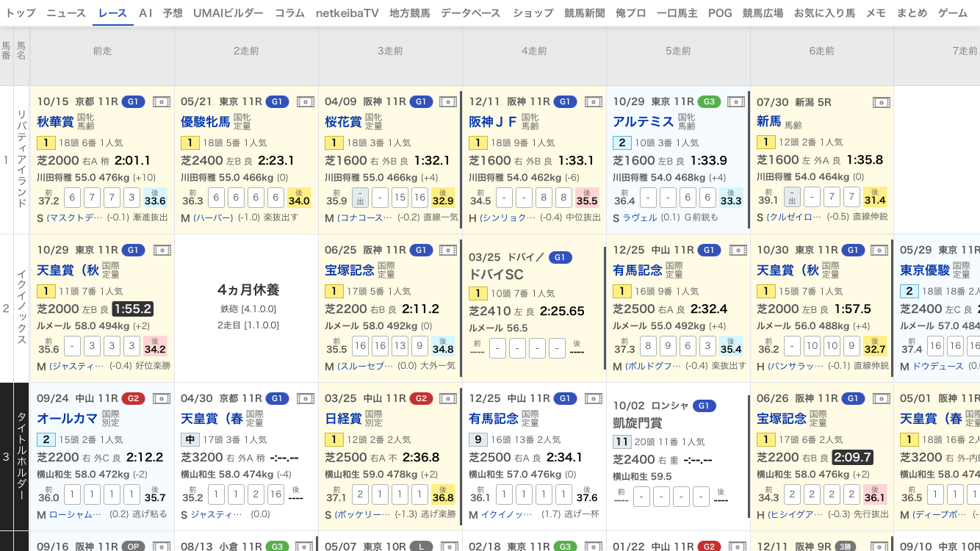This screenshot has height=551, width=980.
Task: Open the 10/29 天皇賞(秋 race link
Action: click(x=68, y=270)
